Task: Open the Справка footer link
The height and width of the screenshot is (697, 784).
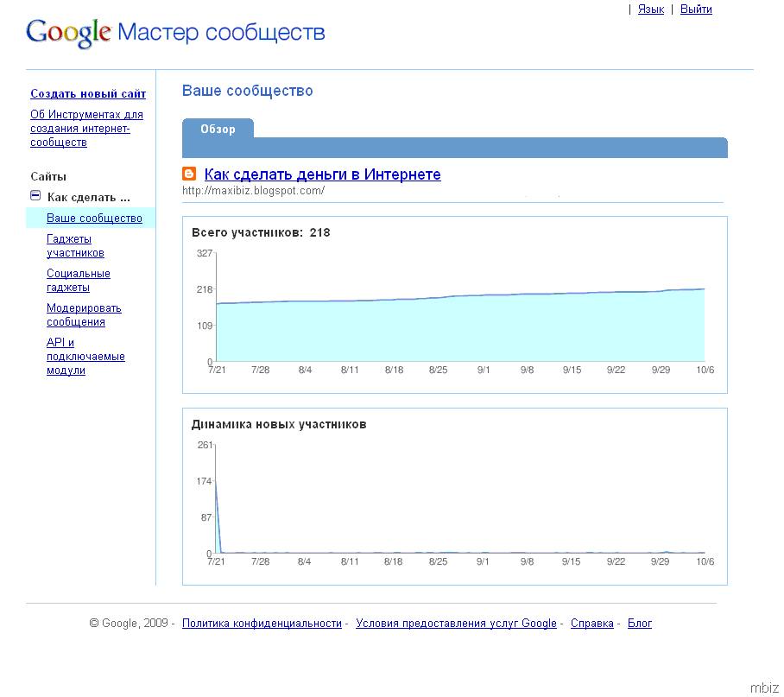Action: click(592, 623)
